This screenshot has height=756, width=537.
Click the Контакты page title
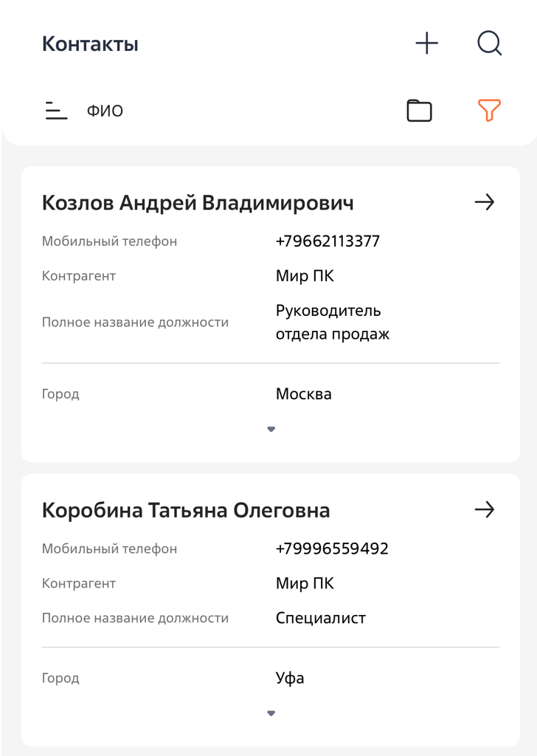click(x=90, y=44)
